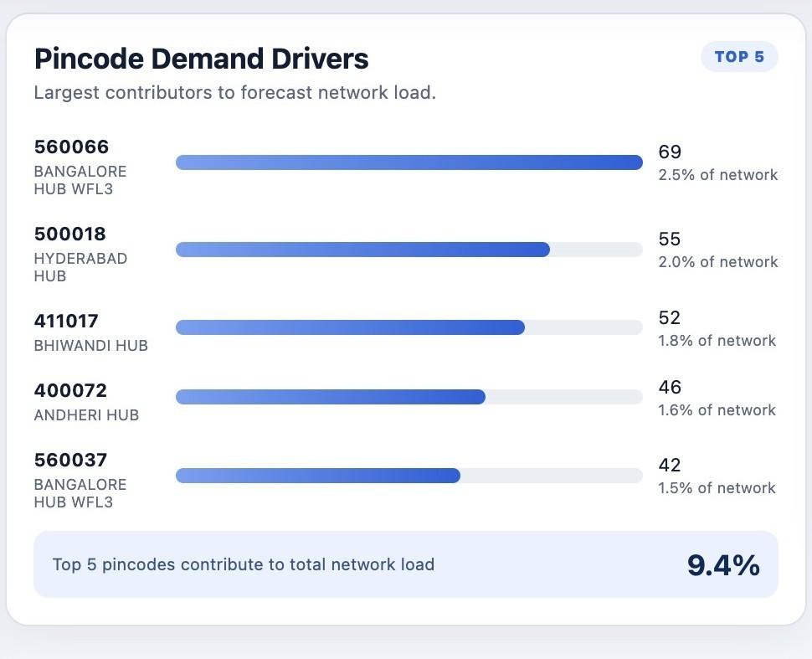Click the 9.4% total figure
The width and height of the screenshot is (812, 659).
(723, 564)
